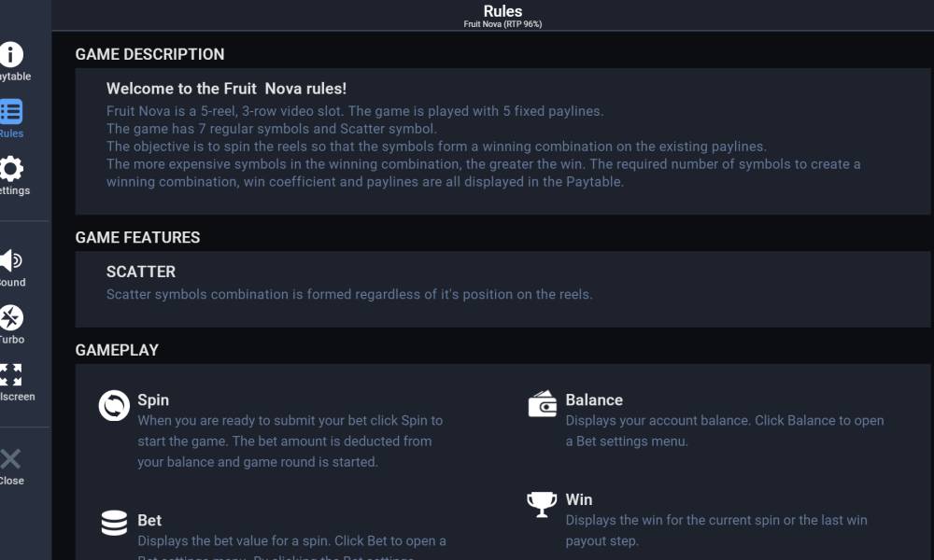Click the Fruit Nova RTP subtitle
The height and width of the screenshot is (560, 934).
tap(502, 24)
